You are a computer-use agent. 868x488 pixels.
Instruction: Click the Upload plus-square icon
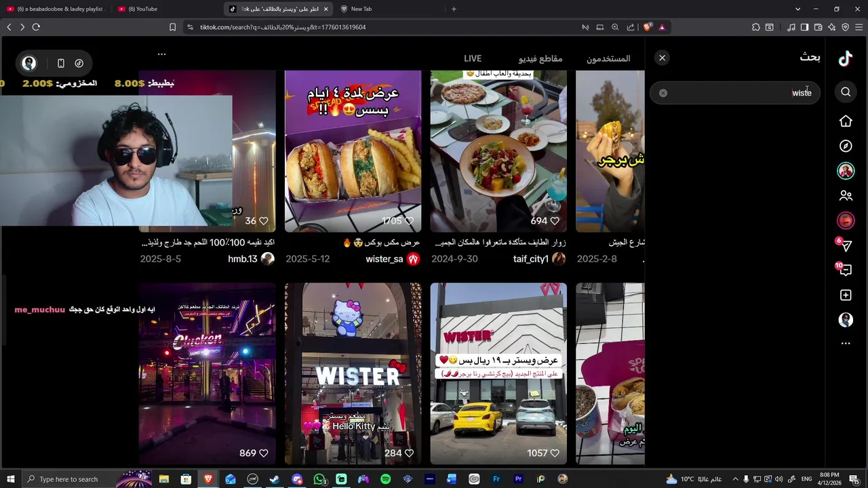(846, 295)
